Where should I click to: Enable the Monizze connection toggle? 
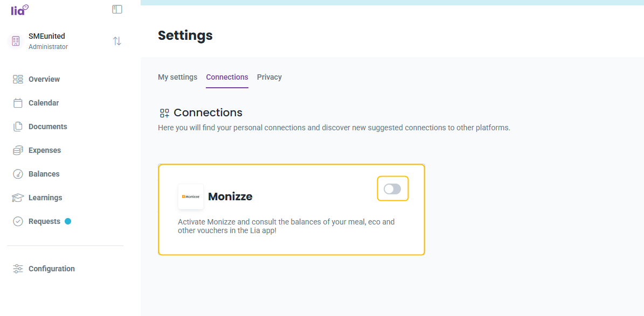click(392, 189)
